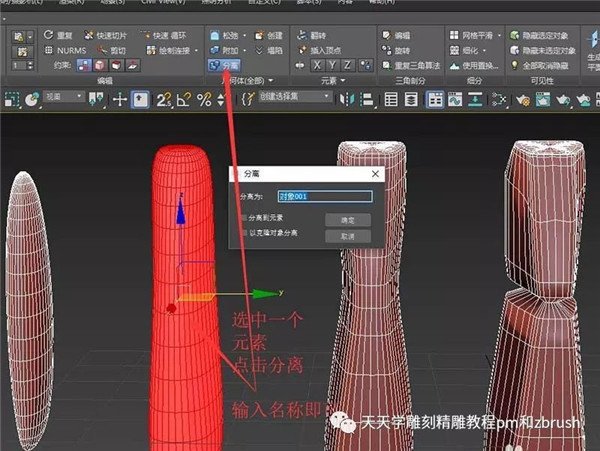Open the Curve Editor icon

(455, 99)
